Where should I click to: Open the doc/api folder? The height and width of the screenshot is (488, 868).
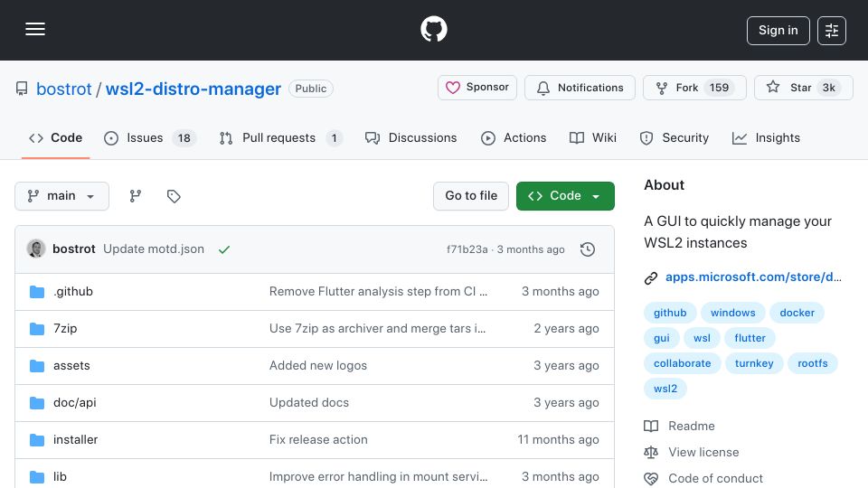pos(75,403)
